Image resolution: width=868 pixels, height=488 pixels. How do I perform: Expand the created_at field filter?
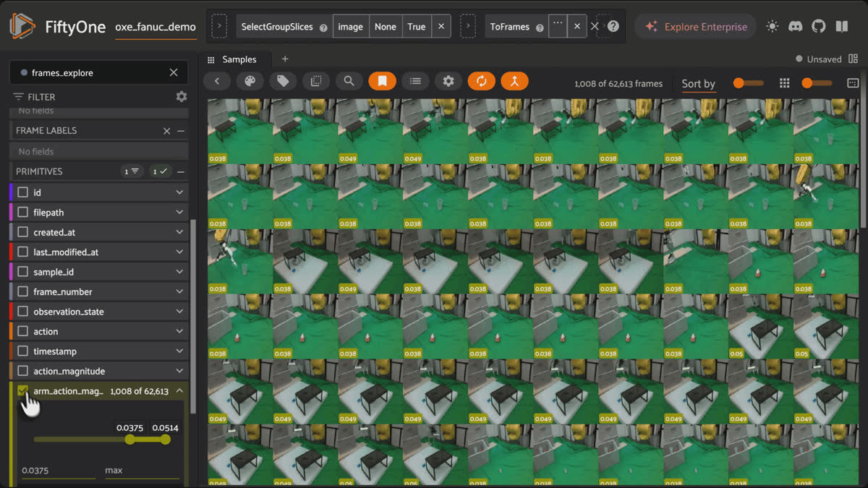click(179, 232)
